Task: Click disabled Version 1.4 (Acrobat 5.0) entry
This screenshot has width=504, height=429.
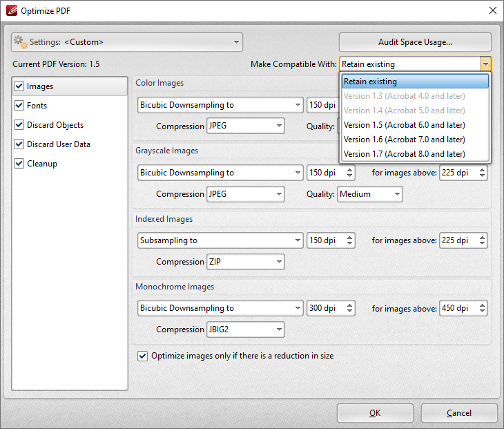Action: click(415, 111)
